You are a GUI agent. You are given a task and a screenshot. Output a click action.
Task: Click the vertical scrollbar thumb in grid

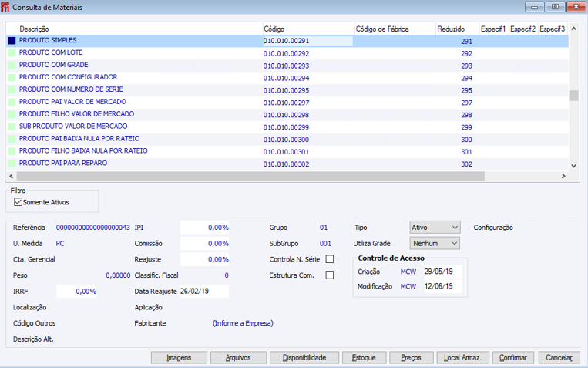coord(573,96)
